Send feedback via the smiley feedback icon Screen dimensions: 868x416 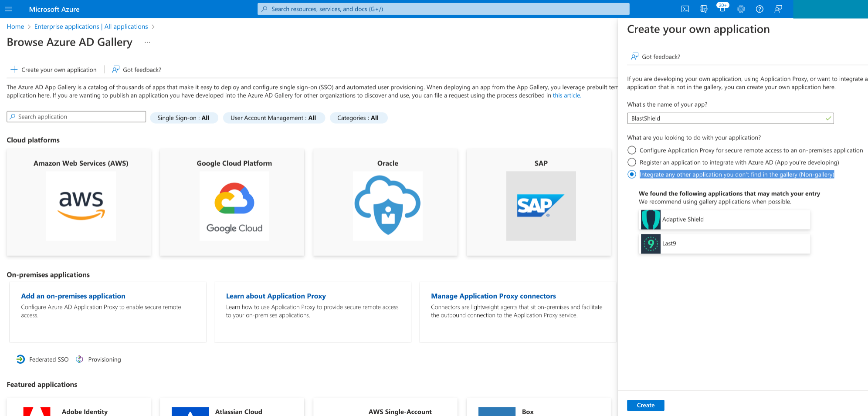[778, 9]
